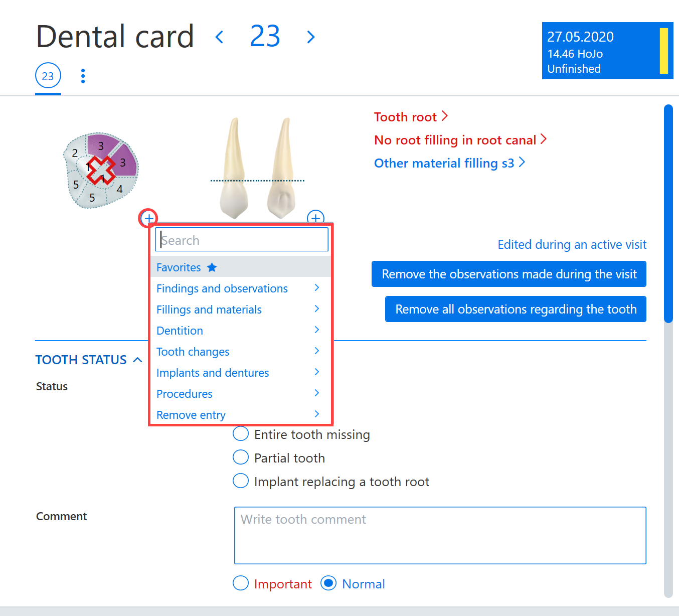The width and height of the screenshot is (679, 616).
Task: Go to previous tooth with left arrow
Action: pos(219,37)
